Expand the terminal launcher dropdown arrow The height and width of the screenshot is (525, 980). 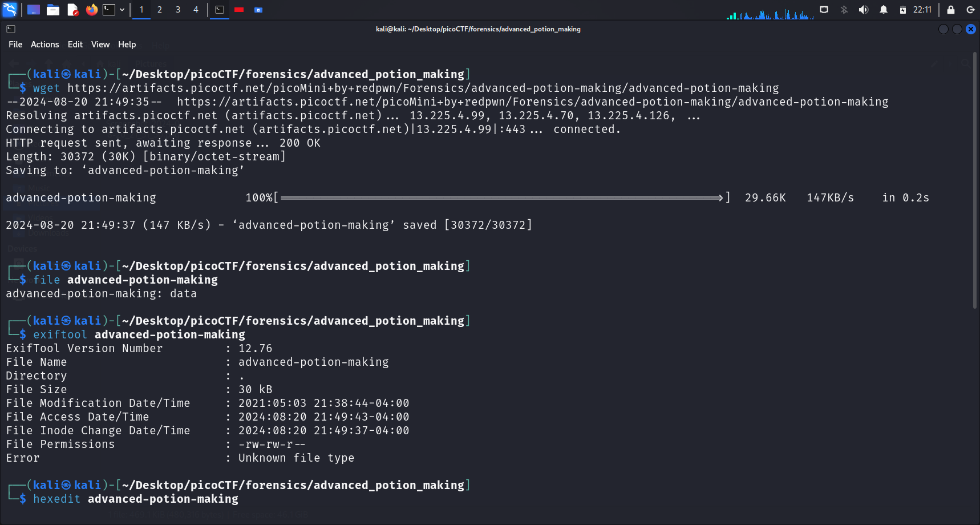click(122, 10)
